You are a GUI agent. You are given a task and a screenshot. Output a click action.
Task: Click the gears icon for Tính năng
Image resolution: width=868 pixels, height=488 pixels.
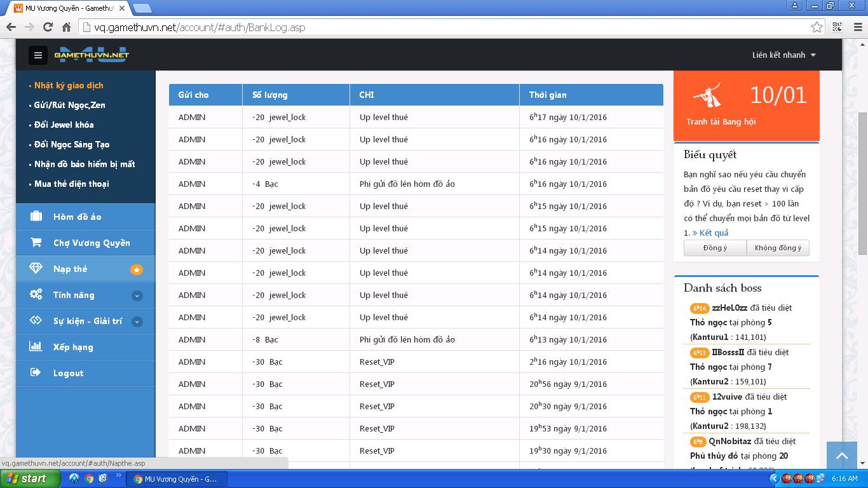[x=36, y=295]
